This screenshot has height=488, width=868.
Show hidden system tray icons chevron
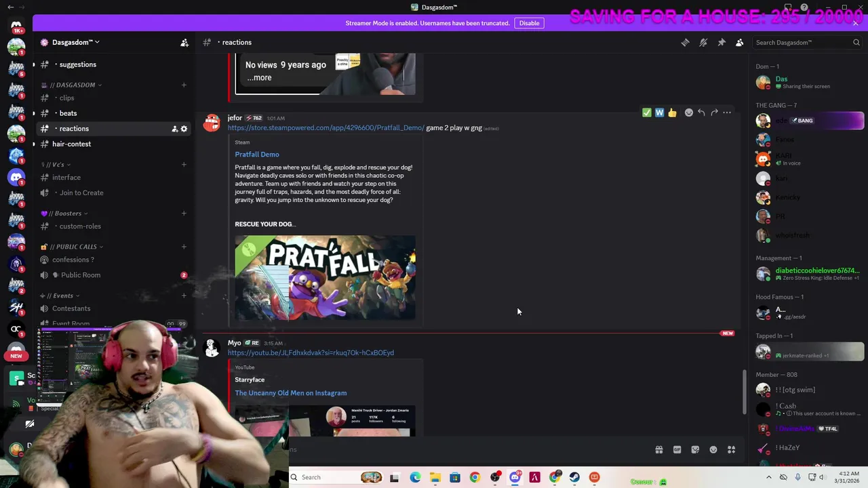768,477
